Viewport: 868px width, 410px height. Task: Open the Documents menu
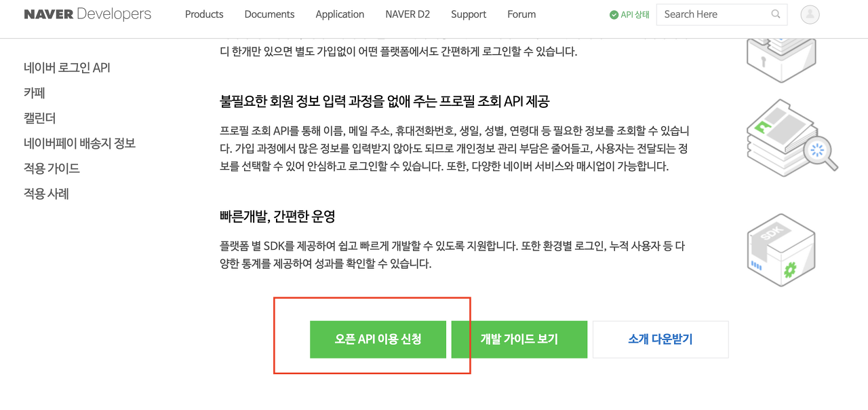269,14
